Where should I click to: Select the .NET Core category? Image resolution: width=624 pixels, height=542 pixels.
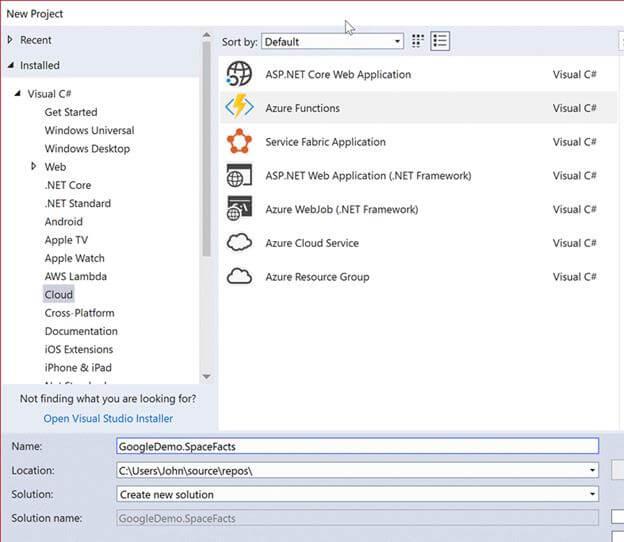(x=68, y=185)
